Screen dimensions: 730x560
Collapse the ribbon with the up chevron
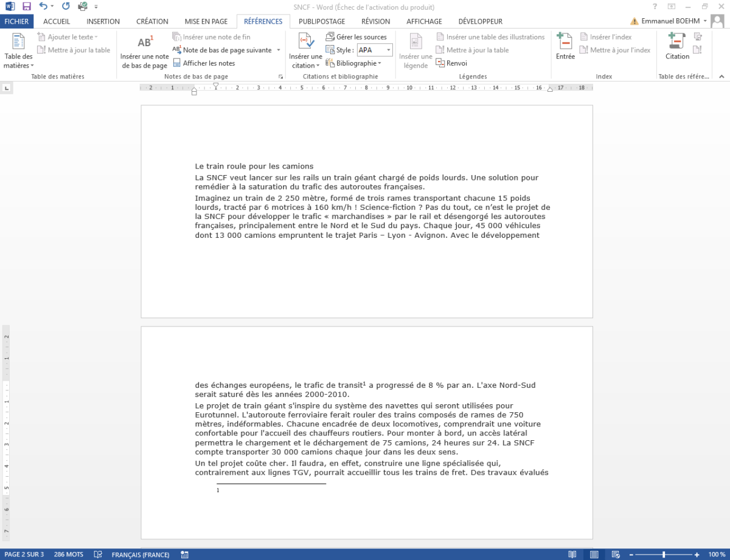pos(721,77)
